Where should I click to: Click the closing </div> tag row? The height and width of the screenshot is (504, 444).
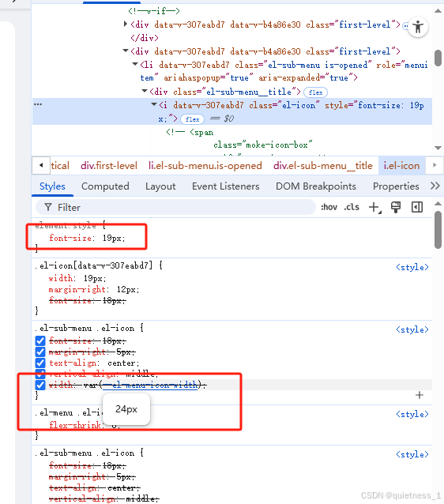tap(145, 38)
